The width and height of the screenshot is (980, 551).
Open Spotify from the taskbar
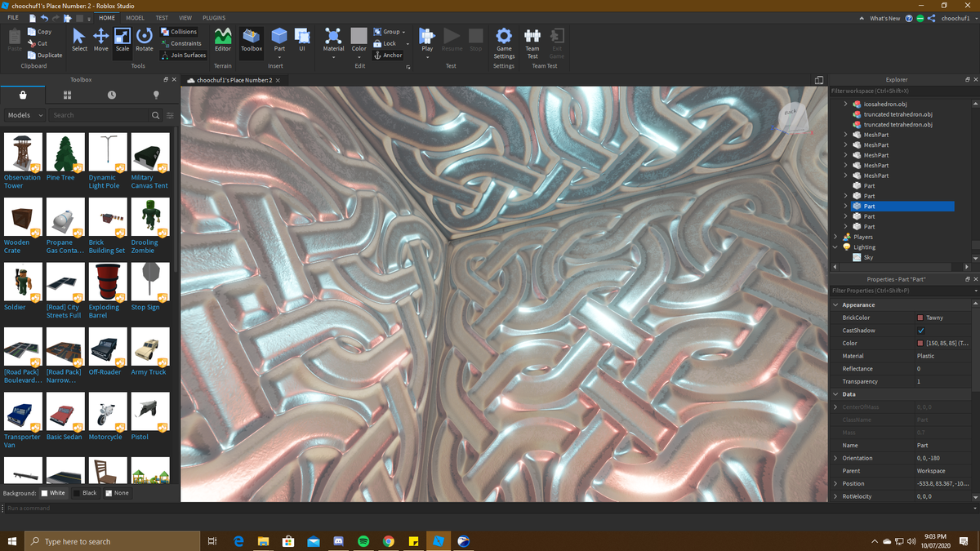pos(363,541)
